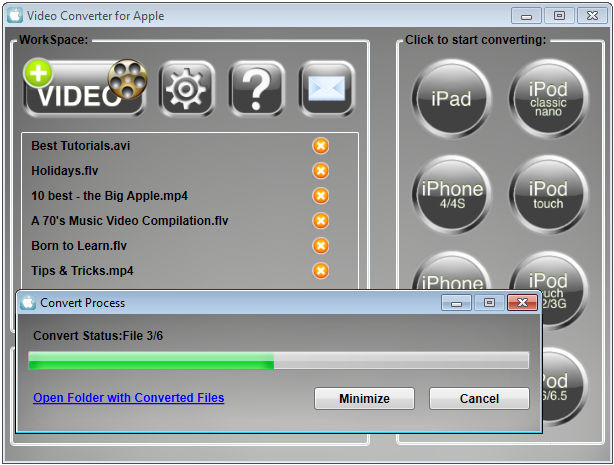Click the add VIDEO button

(x=85, y=89)
